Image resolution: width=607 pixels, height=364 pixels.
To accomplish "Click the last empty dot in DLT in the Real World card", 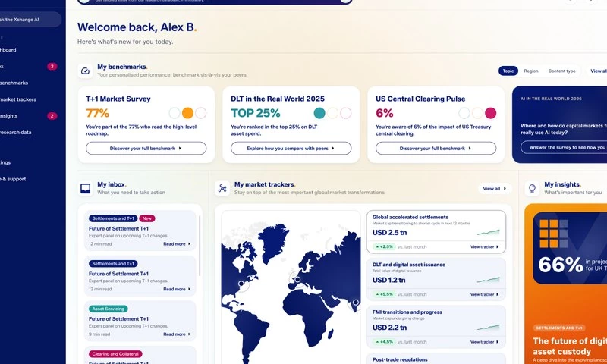I will tap(346, 113).
